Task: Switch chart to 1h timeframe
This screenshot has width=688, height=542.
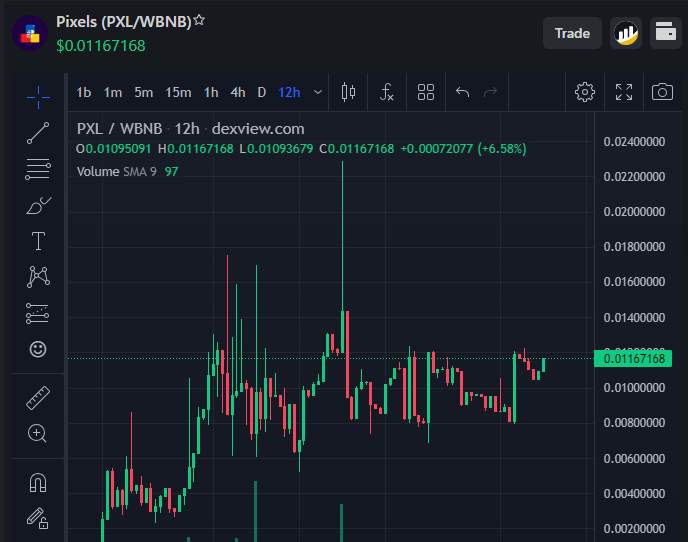Action: (x=211, y=93)
